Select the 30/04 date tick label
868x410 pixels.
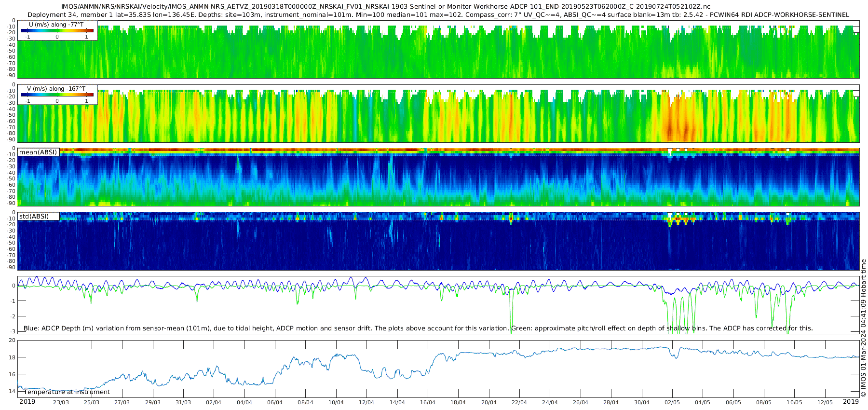(x=642, y=403)
